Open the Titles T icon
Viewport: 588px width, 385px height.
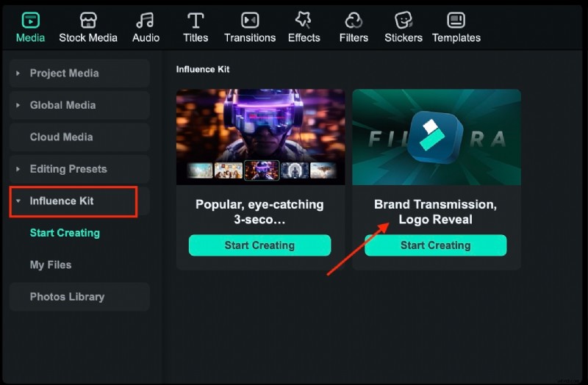196,21
